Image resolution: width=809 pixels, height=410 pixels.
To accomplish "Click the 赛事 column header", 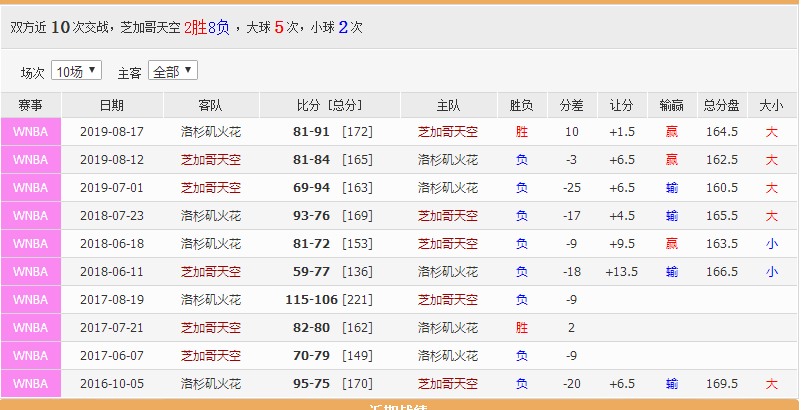I will [x=31, y=105].
